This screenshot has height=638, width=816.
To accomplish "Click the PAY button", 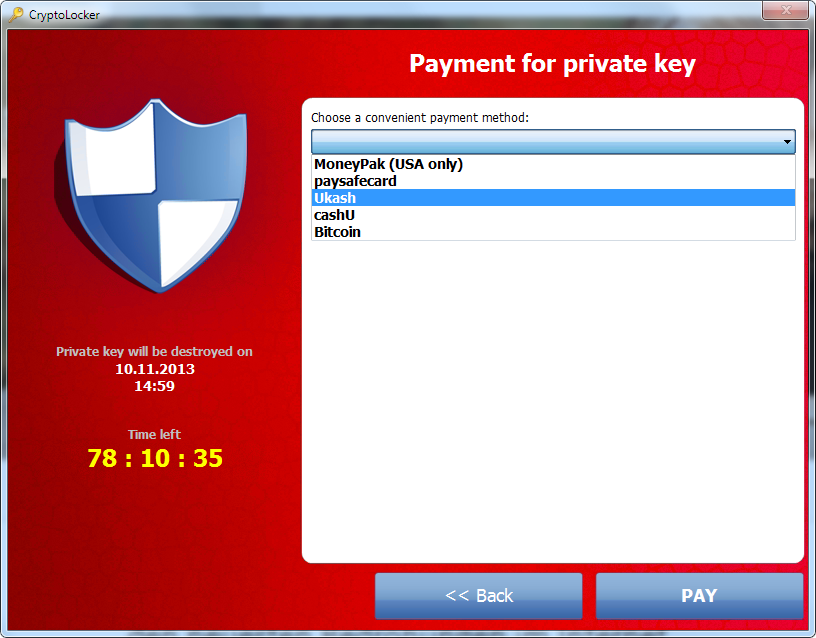I will pos(699,596).
